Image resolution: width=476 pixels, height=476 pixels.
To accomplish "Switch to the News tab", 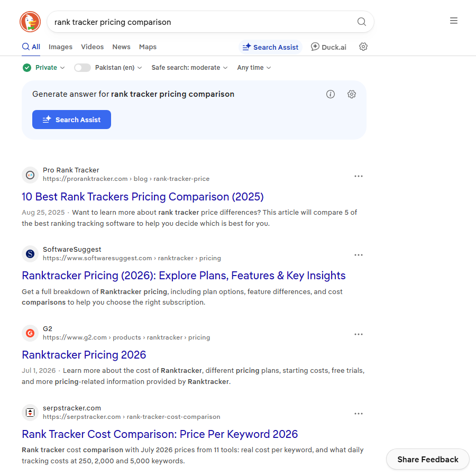I will [x=121, y=47].
